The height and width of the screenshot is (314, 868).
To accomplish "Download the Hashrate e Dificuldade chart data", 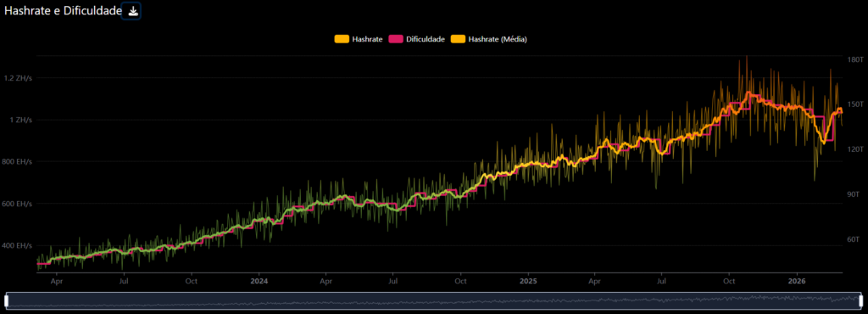I will point(133,11).
